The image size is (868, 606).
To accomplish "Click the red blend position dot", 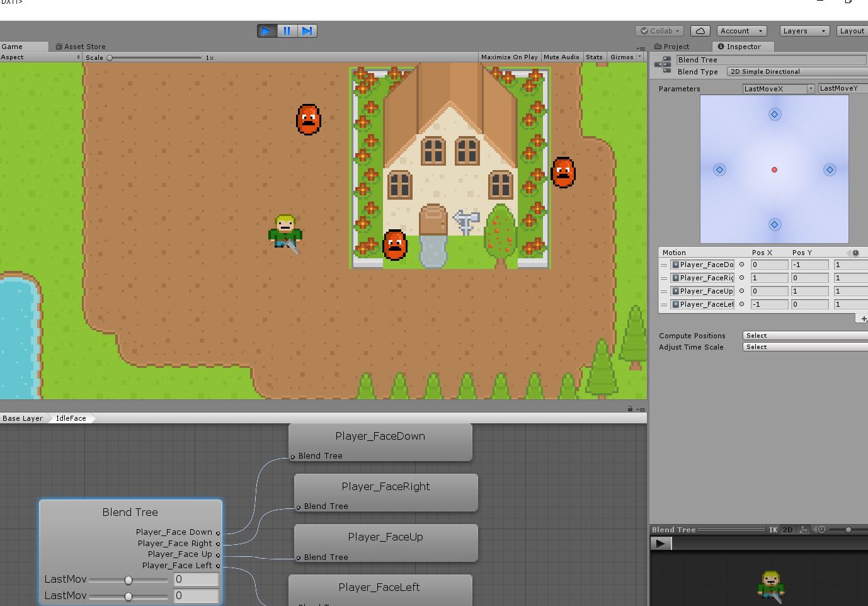I will pyautogui.click(x=774, y=169).
